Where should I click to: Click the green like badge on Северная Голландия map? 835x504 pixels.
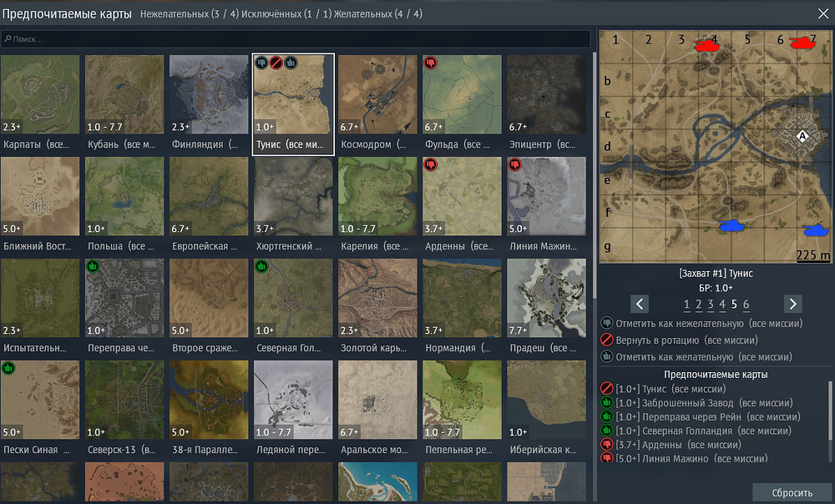pos(261,266)
